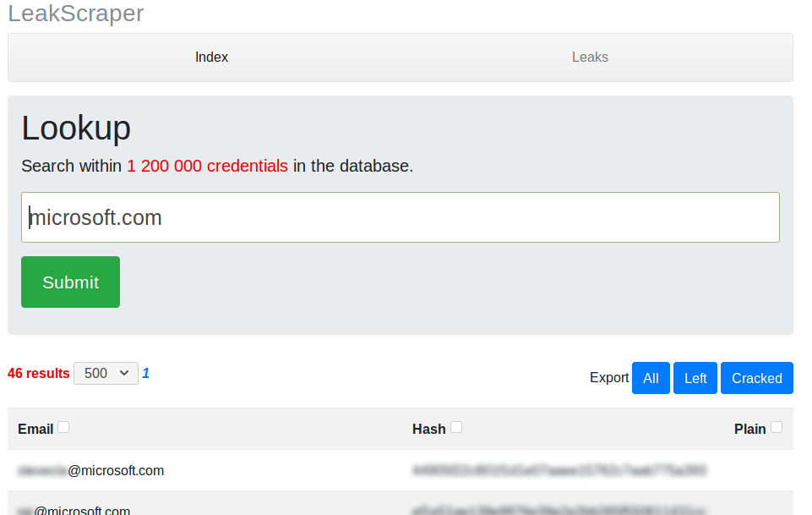
Task: Export Left uncracked results
Action: (x=695, y=378)
